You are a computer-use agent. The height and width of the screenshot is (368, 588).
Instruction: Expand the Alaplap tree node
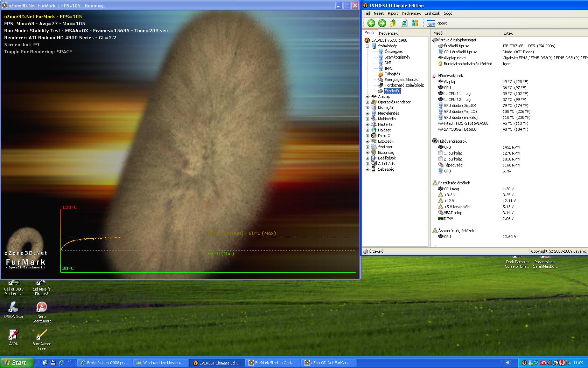[x=367, y=96]
